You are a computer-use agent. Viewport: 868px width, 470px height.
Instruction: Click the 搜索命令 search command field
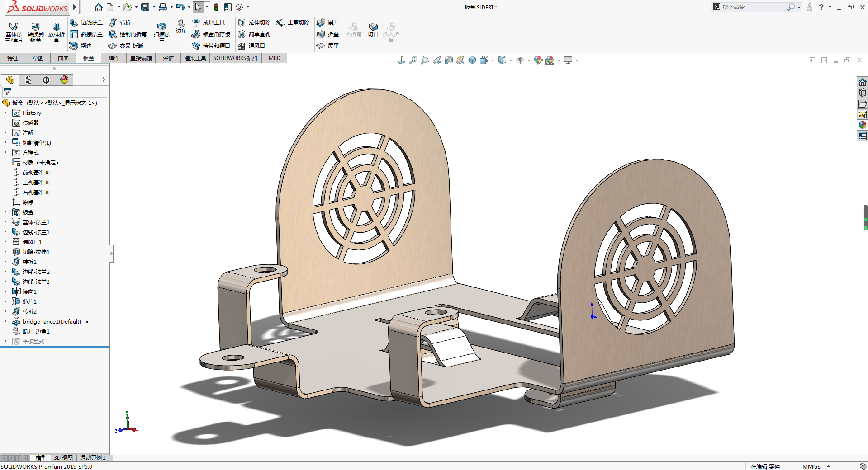tap(754, 7)
